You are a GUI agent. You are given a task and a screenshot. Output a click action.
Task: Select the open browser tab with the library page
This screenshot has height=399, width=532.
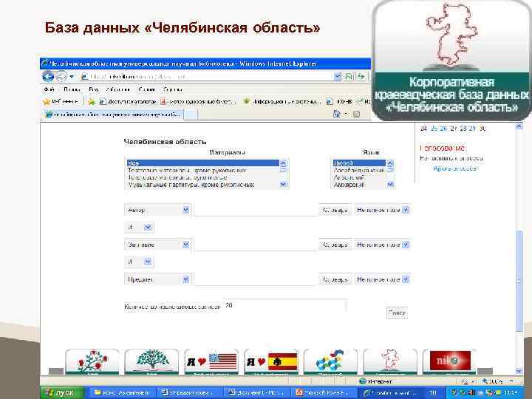pos(113,115)
